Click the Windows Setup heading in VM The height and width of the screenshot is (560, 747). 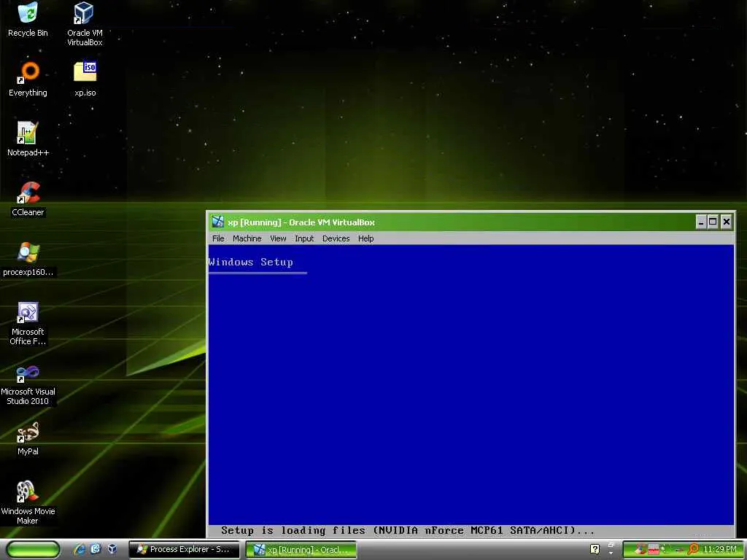click(x=251, y=262)
